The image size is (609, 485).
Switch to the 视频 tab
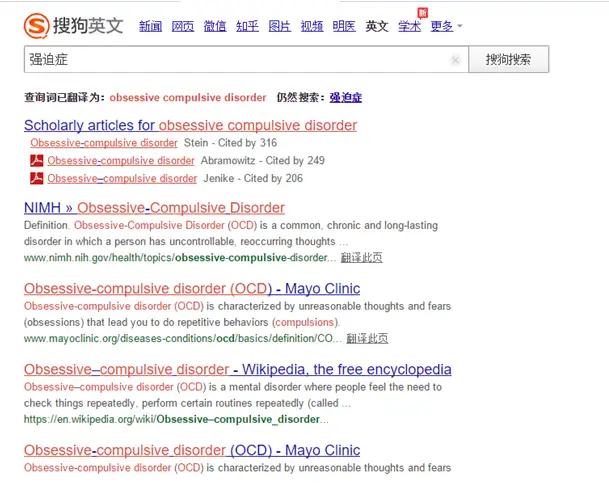(312, 26)
